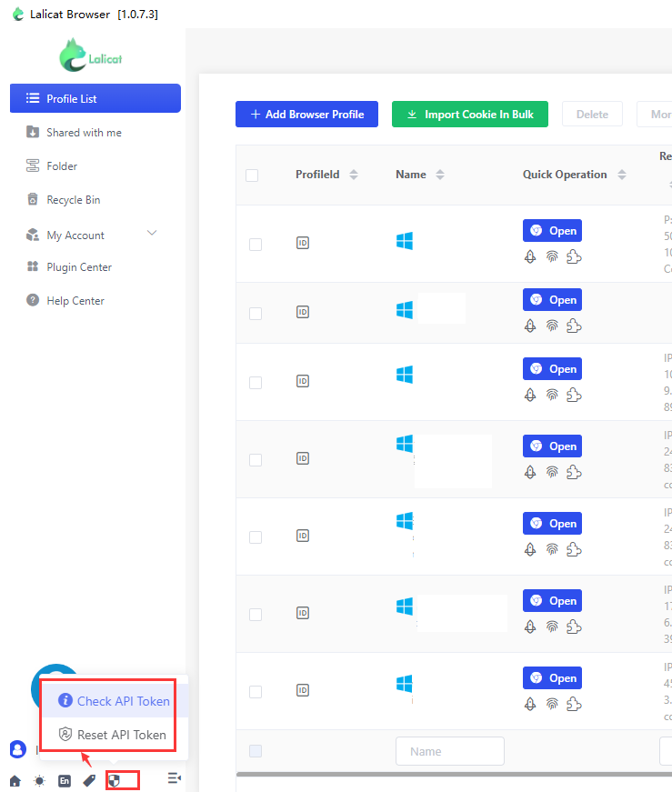Tick the checkbox beside the Name filter field
This screenshot has height=792, width=672.
256,751
